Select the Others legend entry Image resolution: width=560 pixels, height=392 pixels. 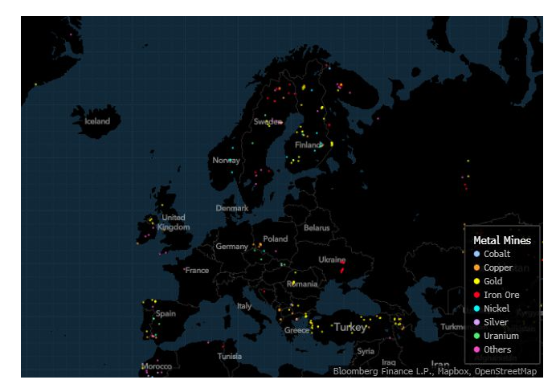(497, 349)
